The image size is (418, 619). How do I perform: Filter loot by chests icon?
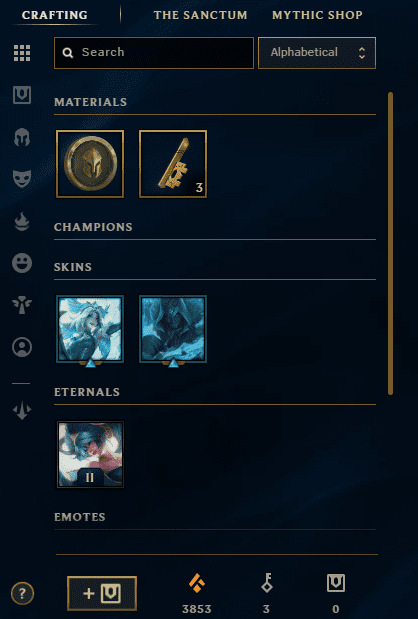[22, 95]
